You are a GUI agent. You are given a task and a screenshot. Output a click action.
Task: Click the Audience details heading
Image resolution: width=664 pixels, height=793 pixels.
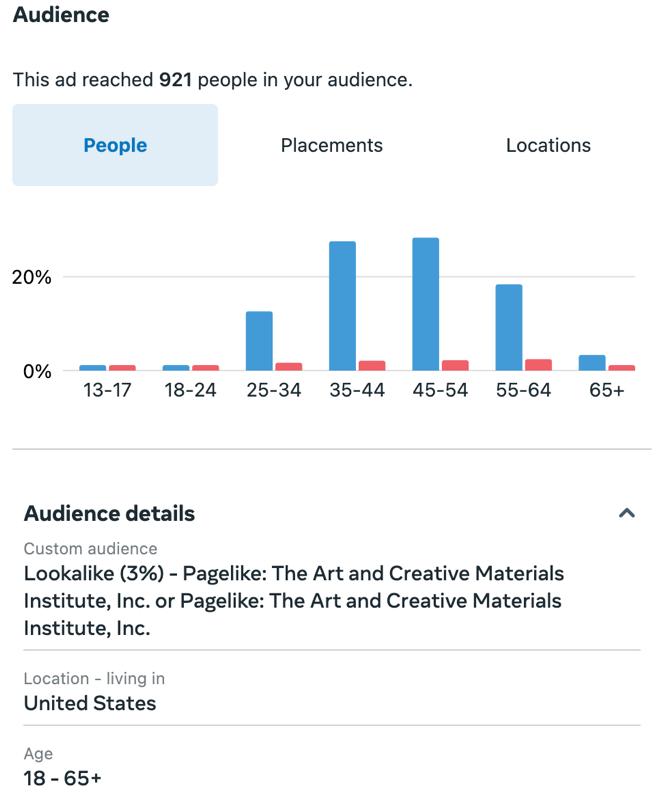(x=109, y=513)
